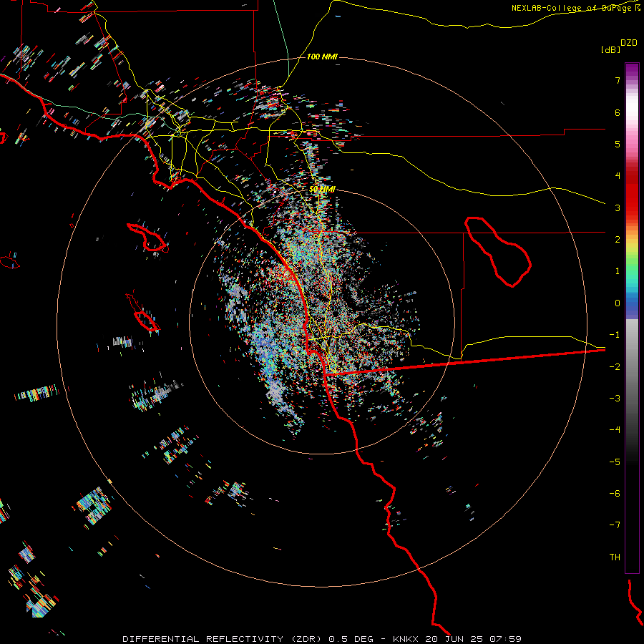Click the purple top of color bar
The height and width of the screenshot is (644, 644).
tap(632, 70)
